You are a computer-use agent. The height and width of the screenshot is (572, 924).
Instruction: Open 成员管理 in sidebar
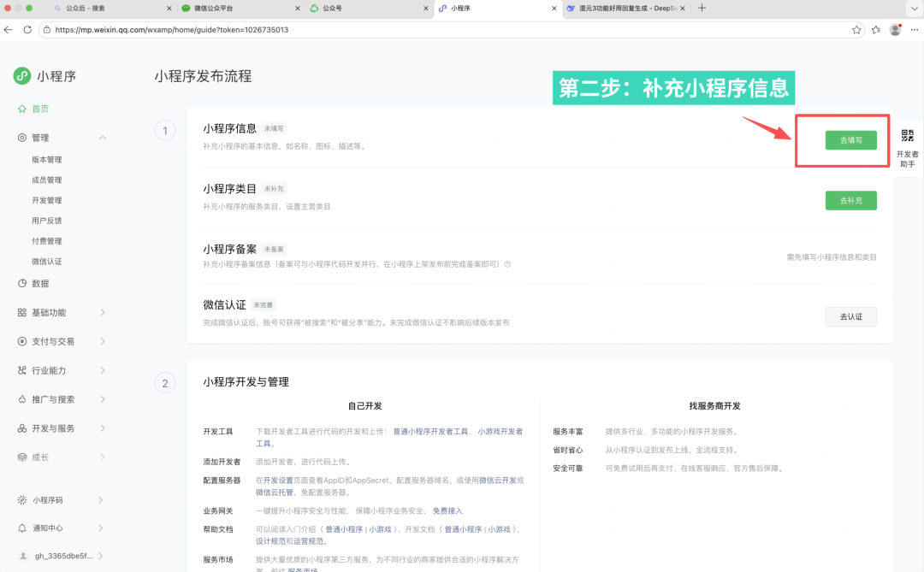tap(46, 180)
